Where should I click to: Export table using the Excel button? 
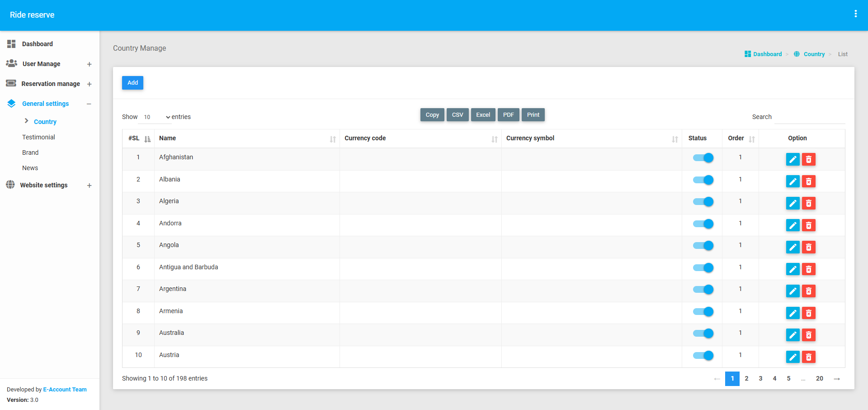click(483, 115)
